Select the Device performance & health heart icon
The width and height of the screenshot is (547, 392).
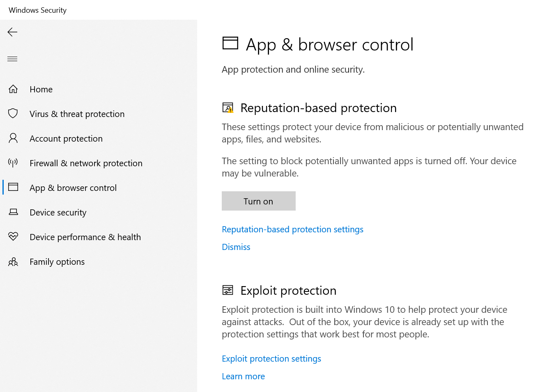(x=13, y=237)
